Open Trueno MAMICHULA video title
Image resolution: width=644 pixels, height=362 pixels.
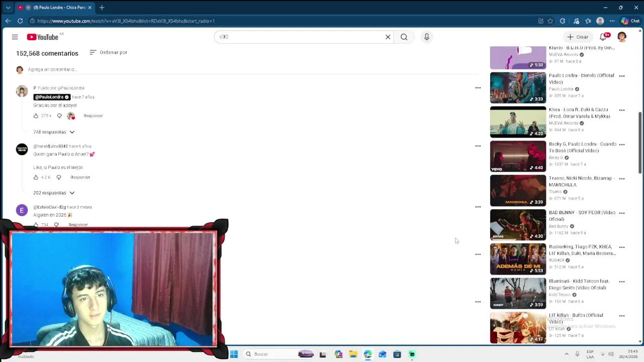click(x=581, y=181)
